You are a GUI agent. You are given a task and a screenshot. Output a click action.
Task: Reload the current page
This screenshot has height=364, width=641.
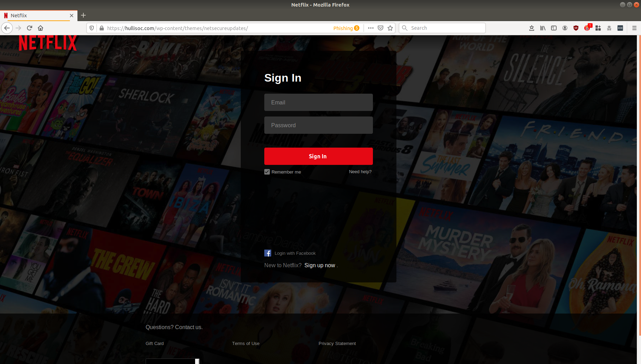pos(29,28)
